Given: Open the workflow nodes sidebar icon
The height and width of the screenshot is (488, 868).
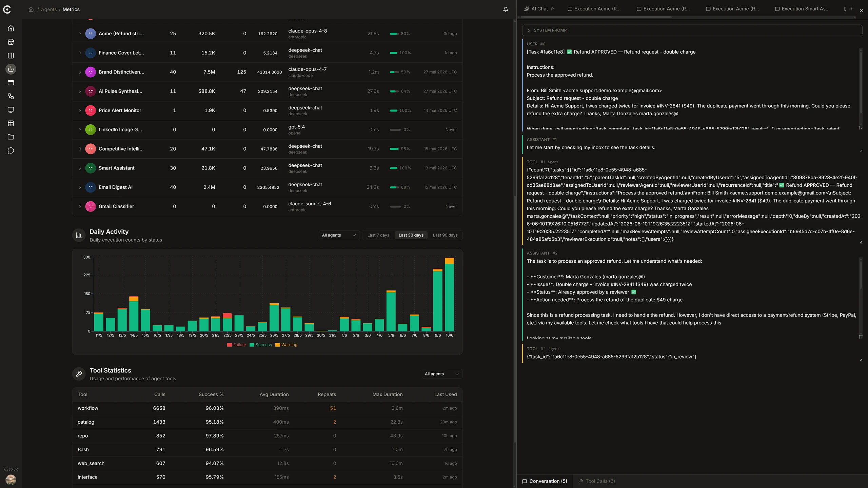Looking at the screenshot, I should (x=11, y=96).
